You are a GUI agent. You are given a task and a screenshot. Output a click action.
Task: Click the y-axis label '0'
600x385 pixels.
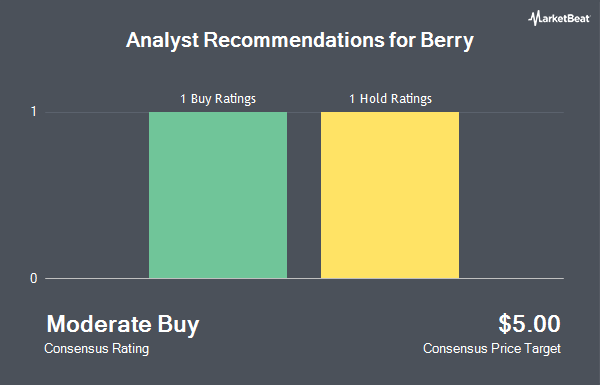tap(34, 278)
